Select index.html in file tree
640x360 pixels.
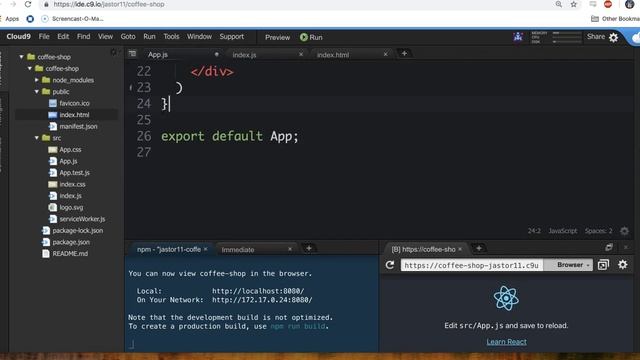[74, 115]
